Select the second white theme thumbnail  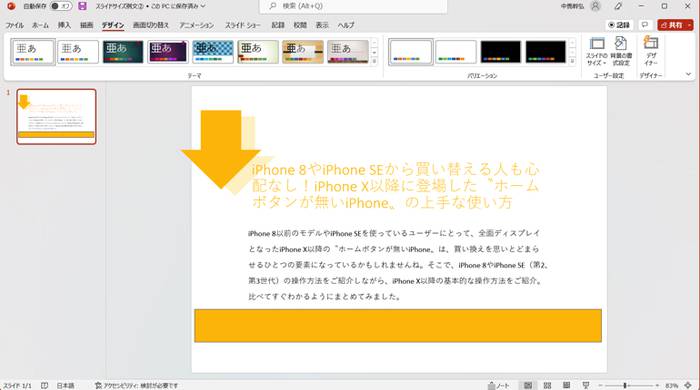tap(78, 52)
